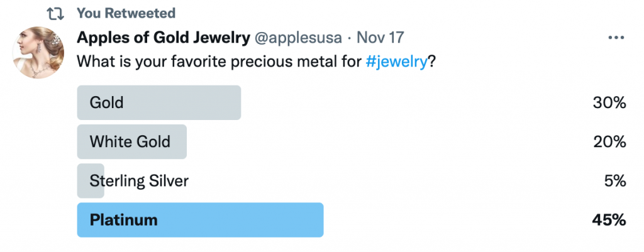
Task: Select the Sterling Silver poll option text
Action: point(139,181)
